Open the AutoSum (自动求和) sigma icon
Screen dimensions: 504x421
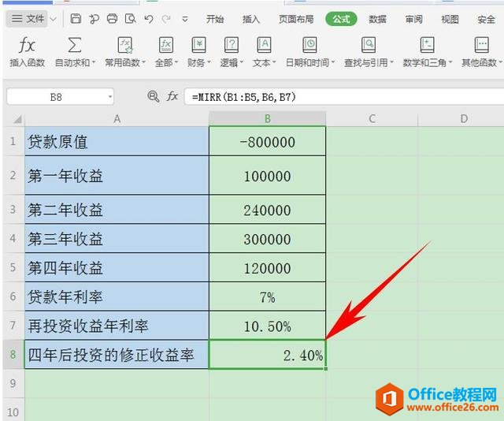(74, 45)
